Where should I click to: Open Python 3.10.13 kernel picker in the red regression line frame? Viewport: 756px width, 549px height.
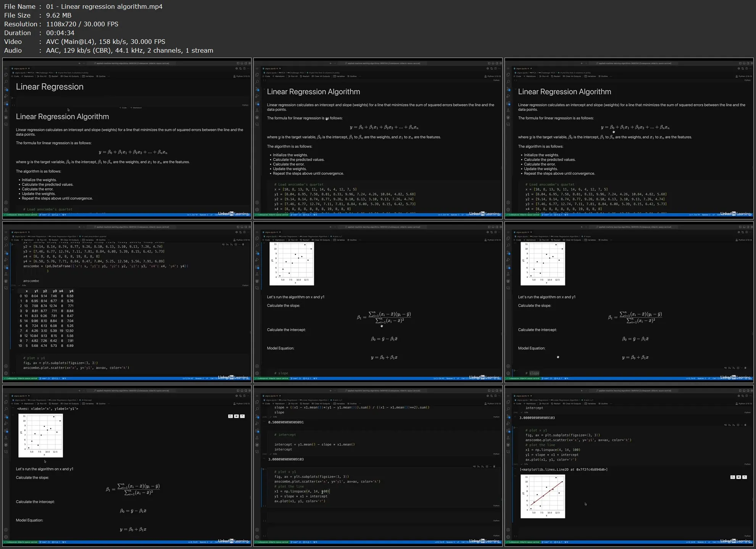(x=743, y=403)
